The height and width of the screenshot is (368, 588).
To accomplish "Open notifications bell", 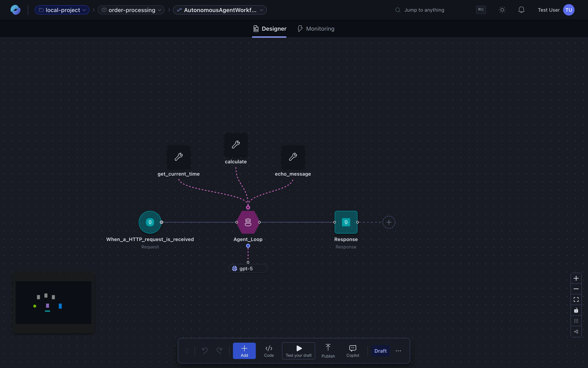I will click(521, 10).
